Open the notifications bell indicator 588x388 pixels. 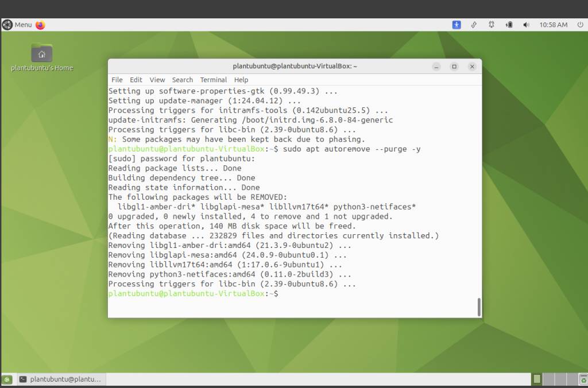[492, 25]
